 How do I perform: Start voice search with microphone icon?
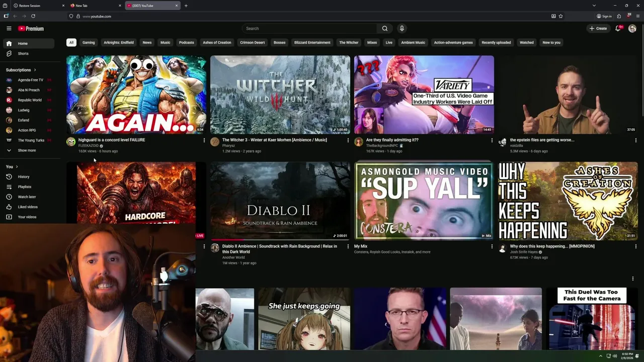[401, 29]
